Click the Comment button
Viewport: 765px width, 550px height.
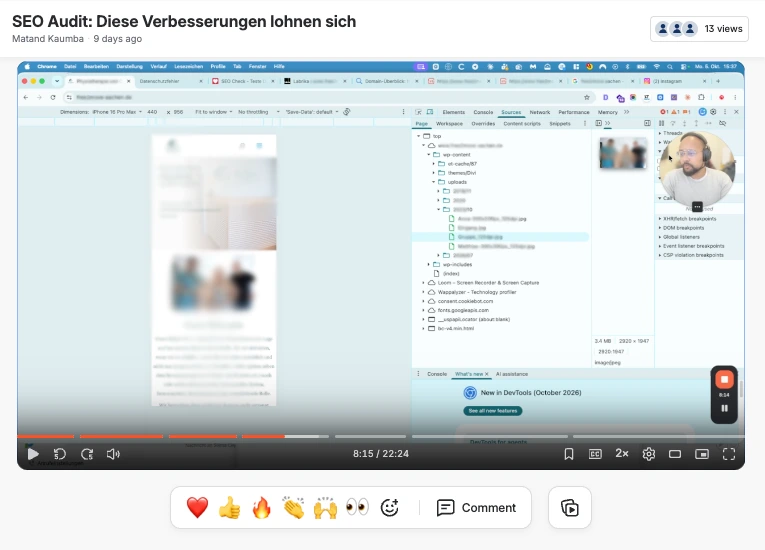point(476,508)
